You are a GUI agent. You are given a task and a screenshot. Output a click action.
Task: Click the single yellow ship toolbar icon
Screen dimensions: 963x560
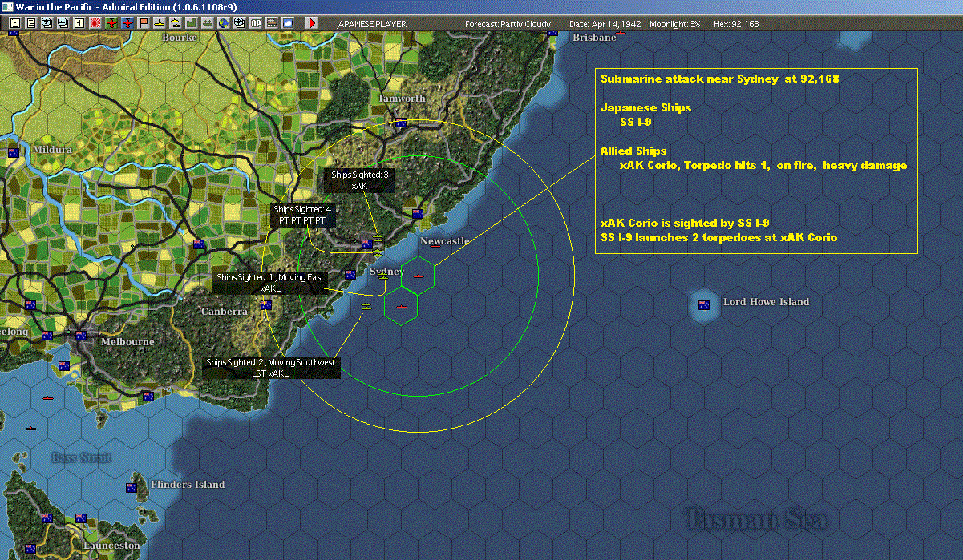(160, 23)
